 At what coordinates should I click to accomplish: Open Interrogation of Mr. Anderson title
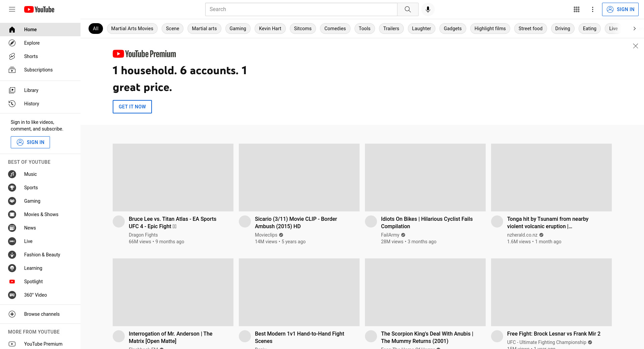[170, 337]
